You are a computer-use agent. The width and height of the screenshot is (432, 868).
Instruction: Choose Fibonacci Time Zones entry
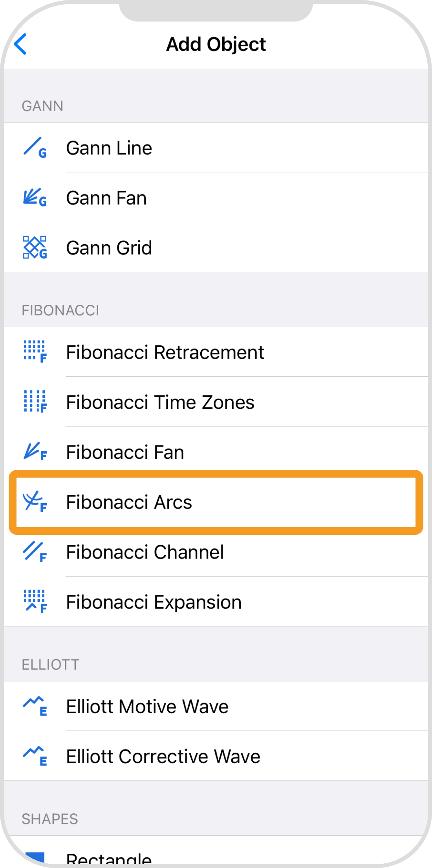coord(160,402)
